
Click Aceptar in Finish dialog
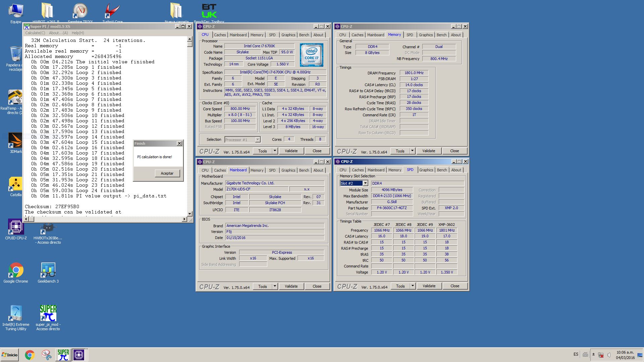[167, 173]
